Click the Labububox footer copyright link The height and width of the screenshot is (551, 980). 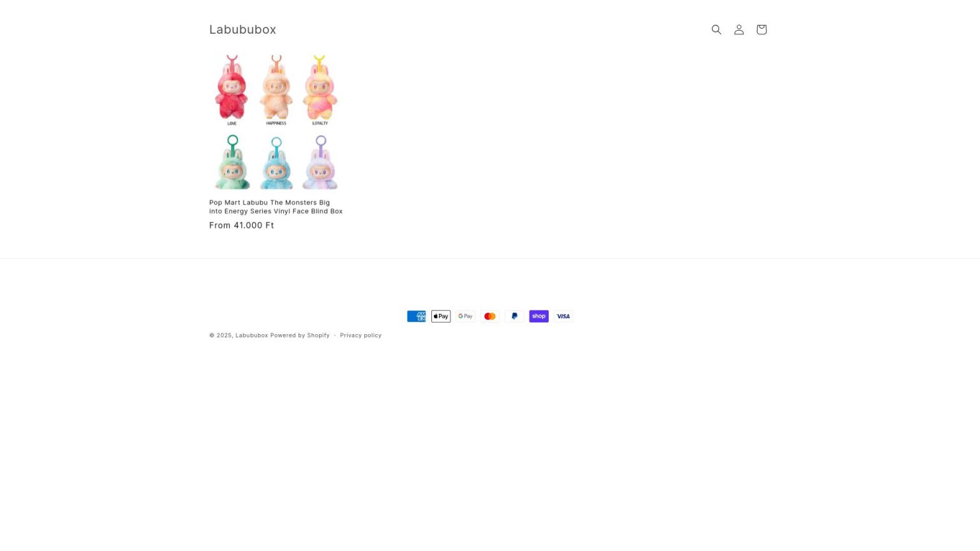pos(251,335)
